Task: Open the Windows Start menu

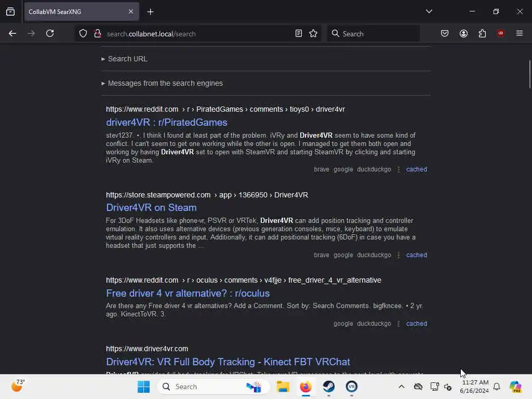Action: coord(143,387)
